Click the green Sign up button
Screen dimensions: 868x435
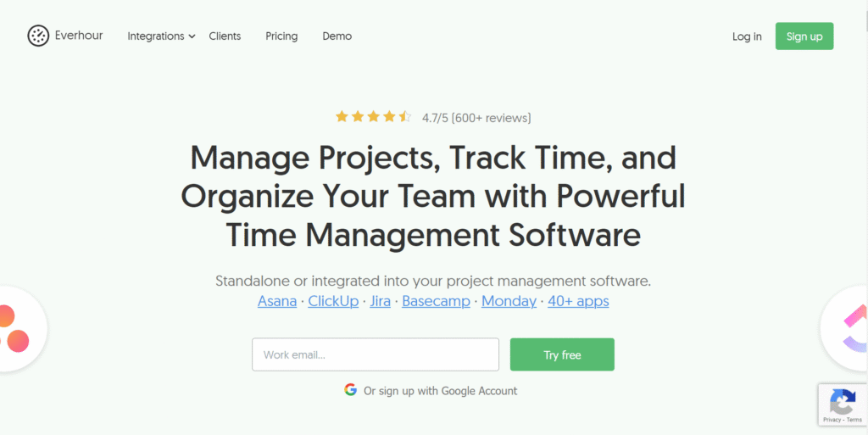coord(804,36)
